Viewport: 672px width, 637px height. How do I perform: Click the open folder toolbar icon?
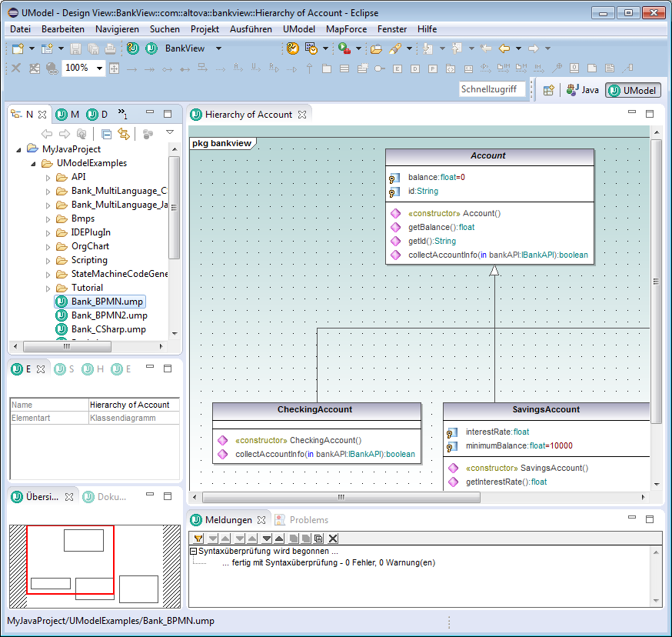[376, 48]
